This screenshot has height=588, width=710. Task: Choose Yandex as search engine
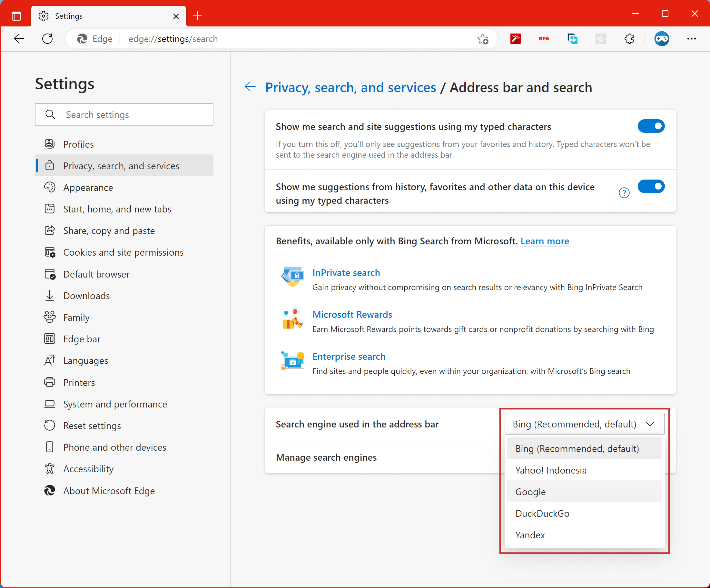pos(585,535)
